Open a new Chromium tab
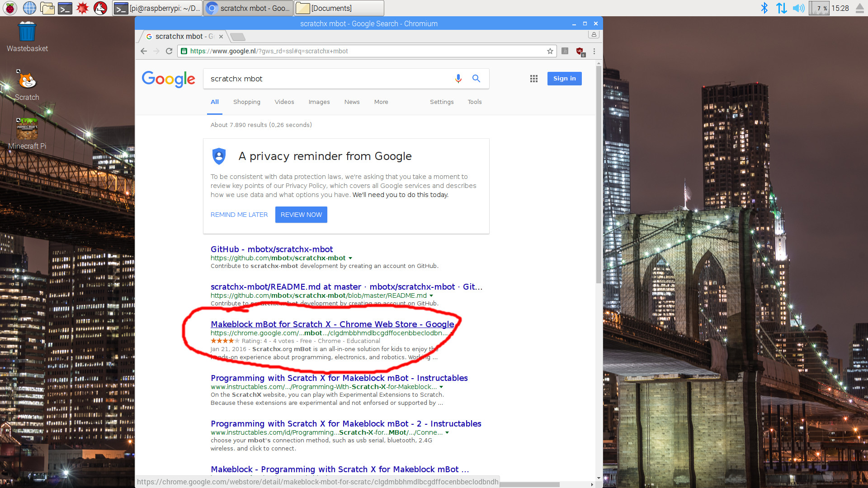The image size is (868, 488). tap(237, 37)
